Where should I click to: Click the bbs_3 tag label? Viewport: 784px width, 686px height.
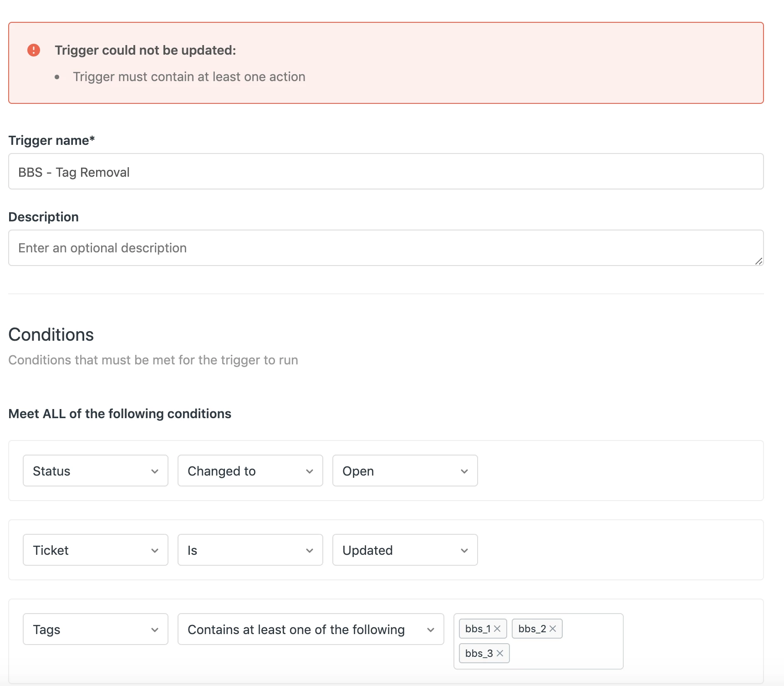click(479, 653)
